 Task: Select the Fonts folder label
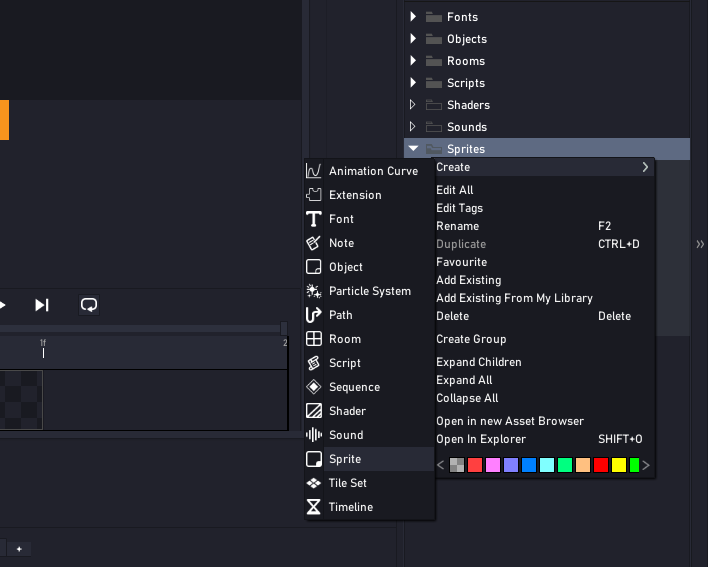point(462,17)
